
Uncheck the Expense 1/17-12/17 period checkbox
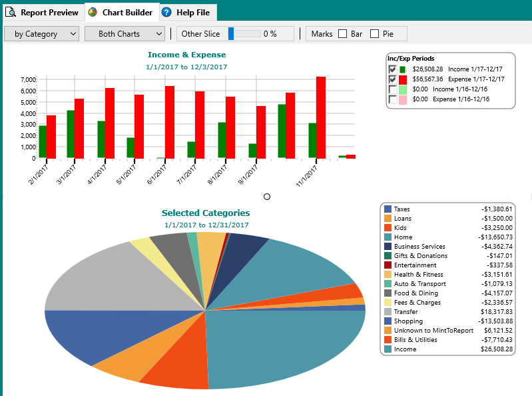tap(392, 79)
